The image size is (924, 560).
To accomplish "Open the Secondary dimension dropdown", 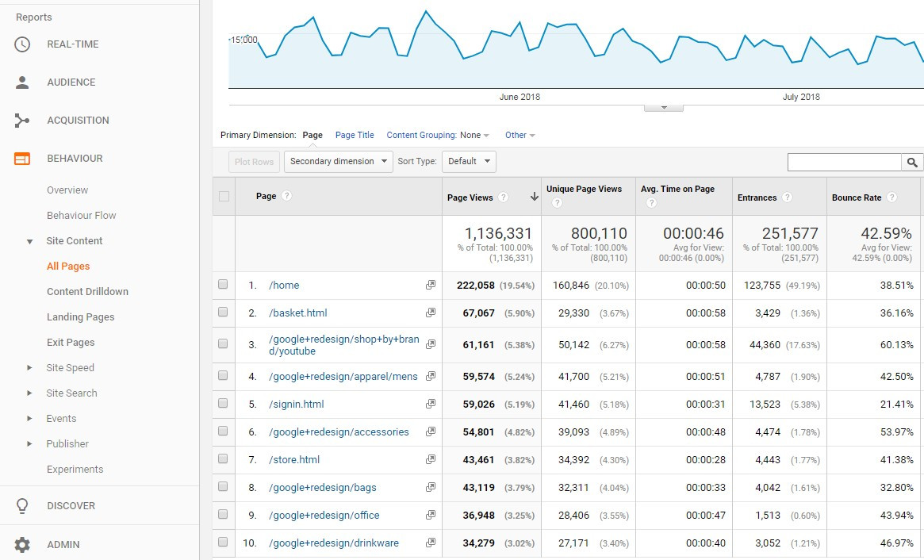I will 338,162.
